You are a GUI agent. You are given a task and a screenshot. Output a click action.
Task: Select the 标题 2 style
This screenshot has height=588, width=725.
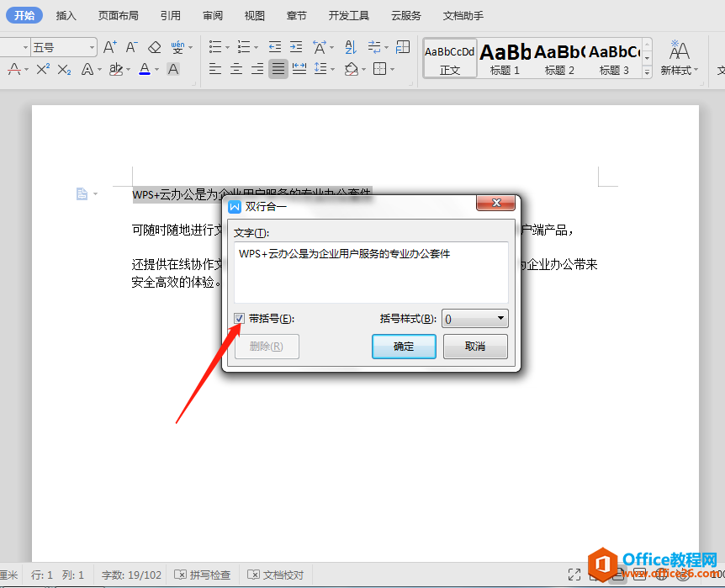(x=559, y=58)
